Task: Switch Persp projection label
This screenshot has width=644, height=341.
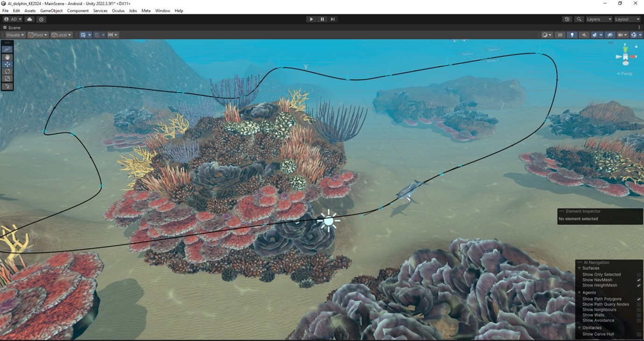Action: pyautogui.click(x=626, y=74)
